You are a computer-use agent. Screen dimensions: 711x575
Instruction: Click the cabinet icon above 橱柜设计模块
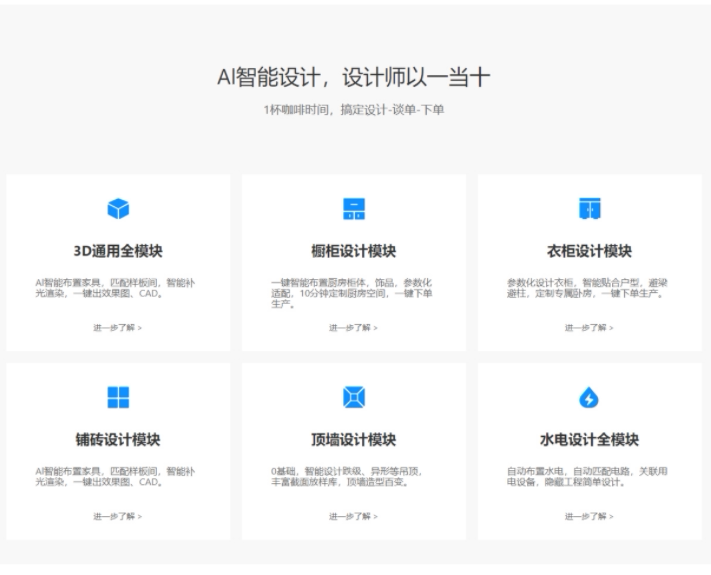pyautogui.click(x=354, y=209)
